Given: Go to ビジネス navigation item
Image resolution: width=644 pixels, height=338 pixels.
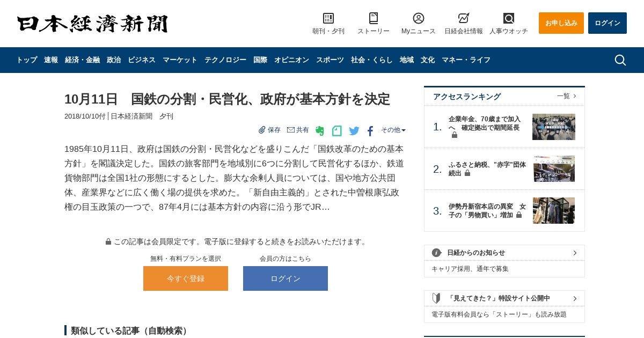Looking at the screenshot, I should tap(142, 60).
